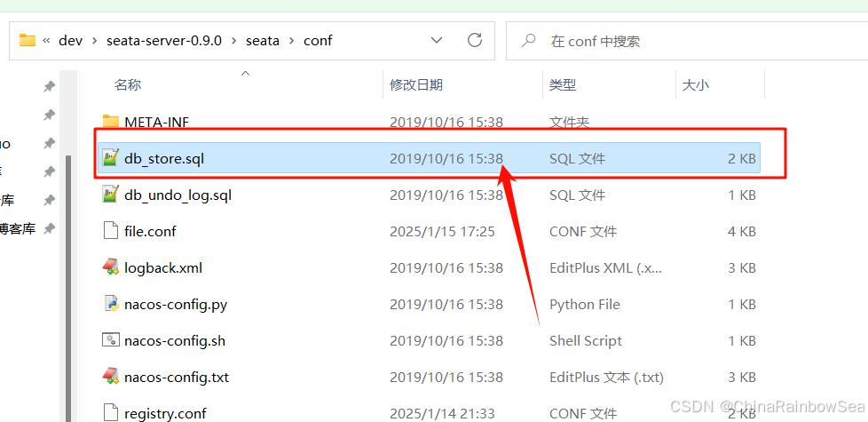Click the folder icon in address bar

pyautogui.click(x=28, y=41)
